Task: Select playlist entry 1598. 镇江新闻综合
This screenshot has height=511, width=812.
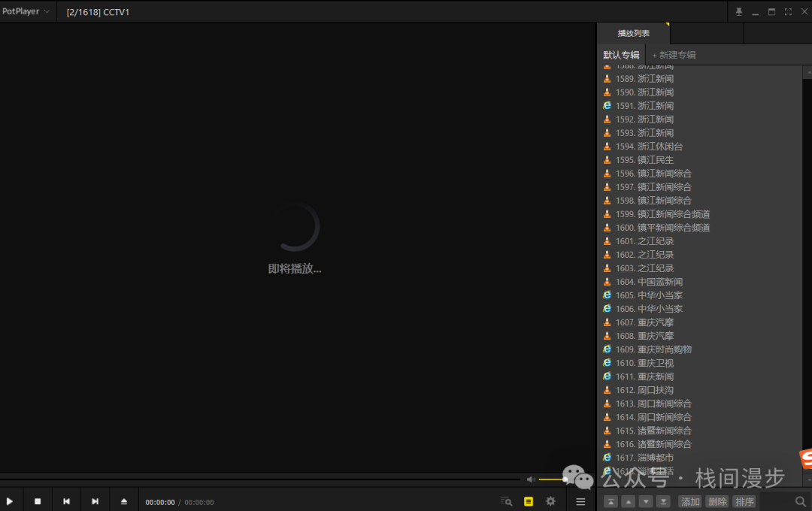Action: click(x=700, y=201)
